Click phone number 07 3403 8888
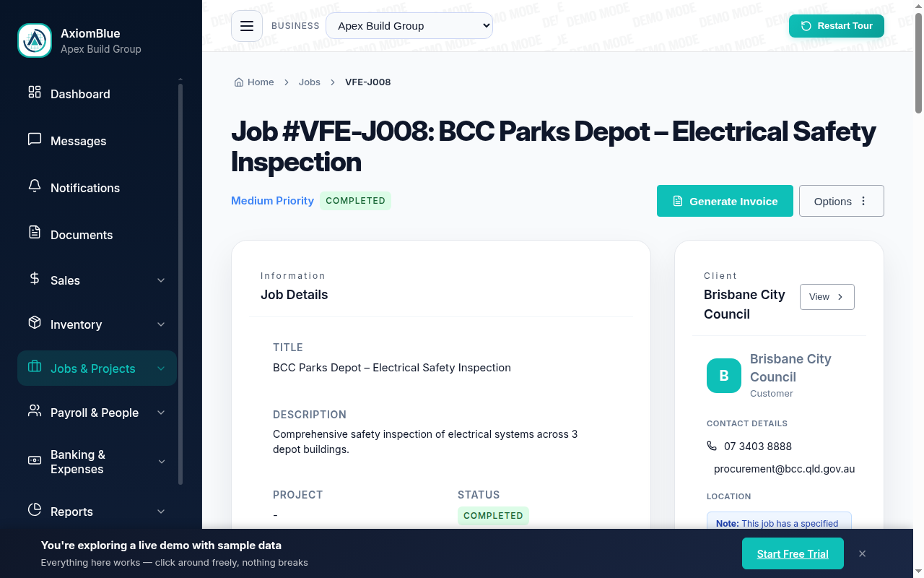The image size is (924, 578). click(758, 447)
